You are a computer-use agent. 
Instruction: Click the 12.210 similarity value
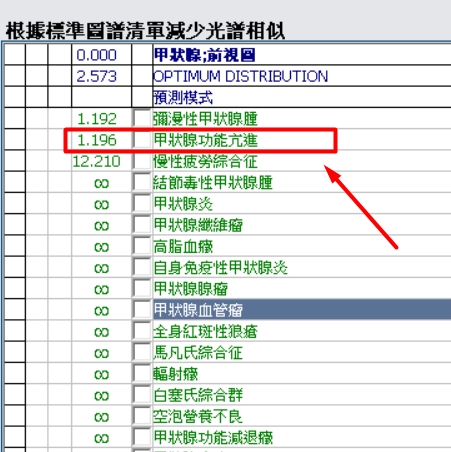[x=96, y=162]
